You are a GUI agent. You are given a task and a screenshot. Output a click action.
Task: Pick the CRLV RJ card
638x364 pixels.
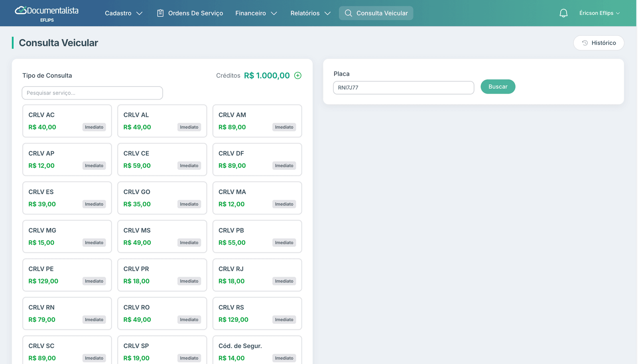click(x=257, y=275)
